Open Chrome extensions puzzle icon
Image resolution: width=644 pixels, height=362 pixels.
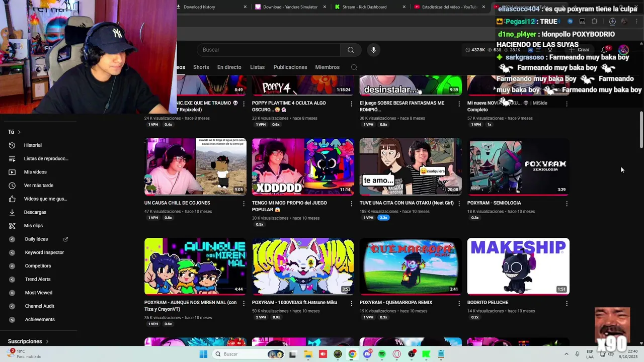click(594, 21)
